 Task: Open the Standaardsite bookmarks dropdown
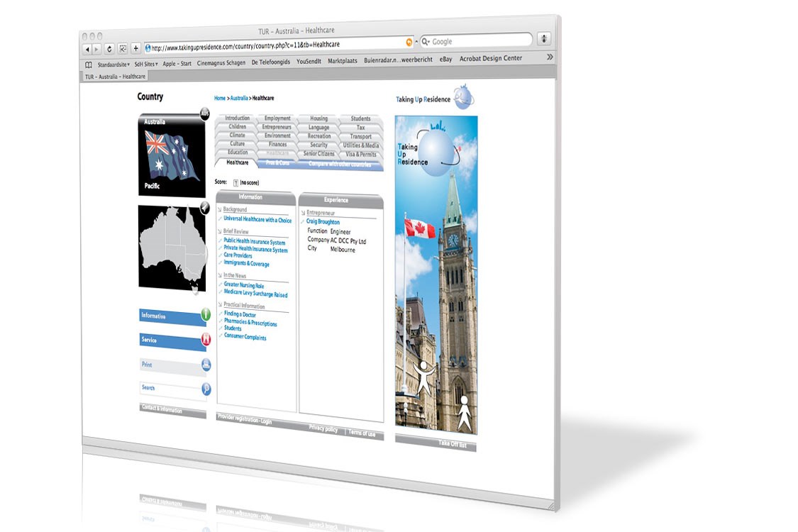pos(113,64)
